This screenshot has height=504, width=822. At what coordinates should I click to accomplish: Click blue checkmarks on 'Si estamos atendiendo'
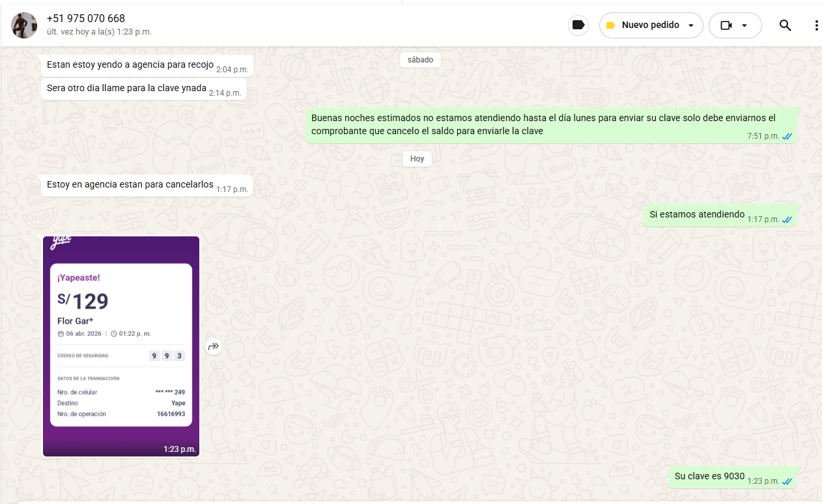(787, 219)
